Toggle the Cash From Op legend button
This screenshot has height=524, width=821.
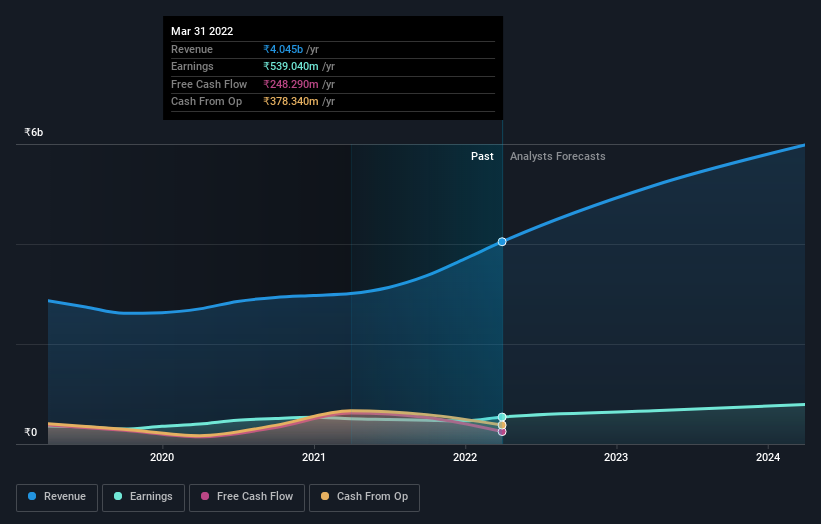coord(364,497)
